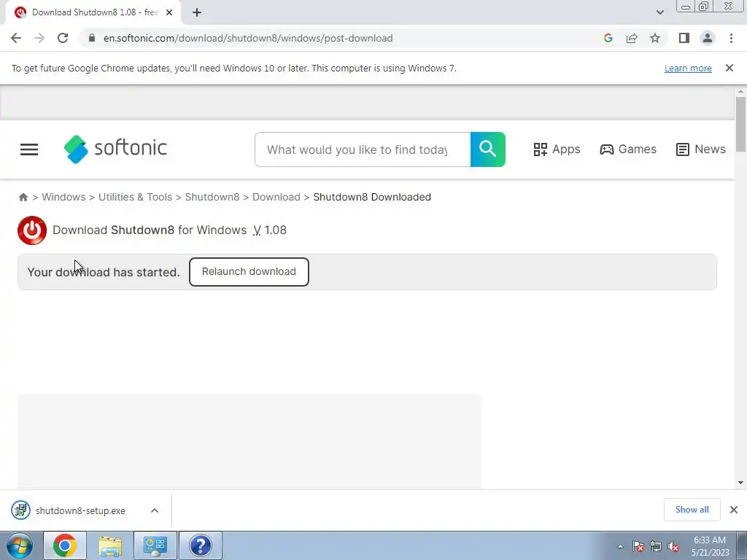Close the Download Shutdown8 tab
Viewport: 747px width, 560px height.
[169, 12]
